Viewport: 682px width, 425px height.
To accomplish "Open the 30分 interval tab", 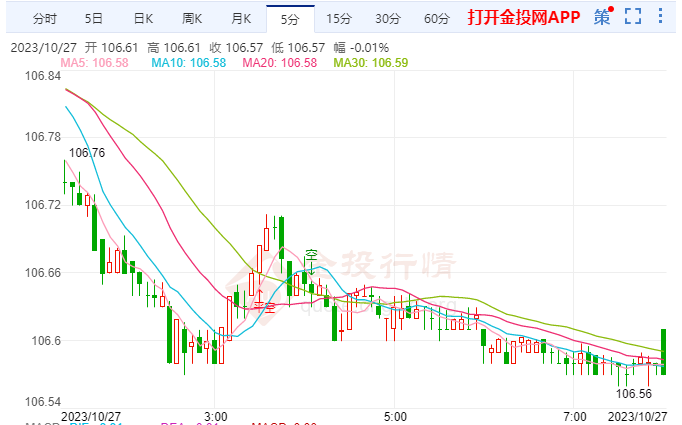I will point(388,19).
